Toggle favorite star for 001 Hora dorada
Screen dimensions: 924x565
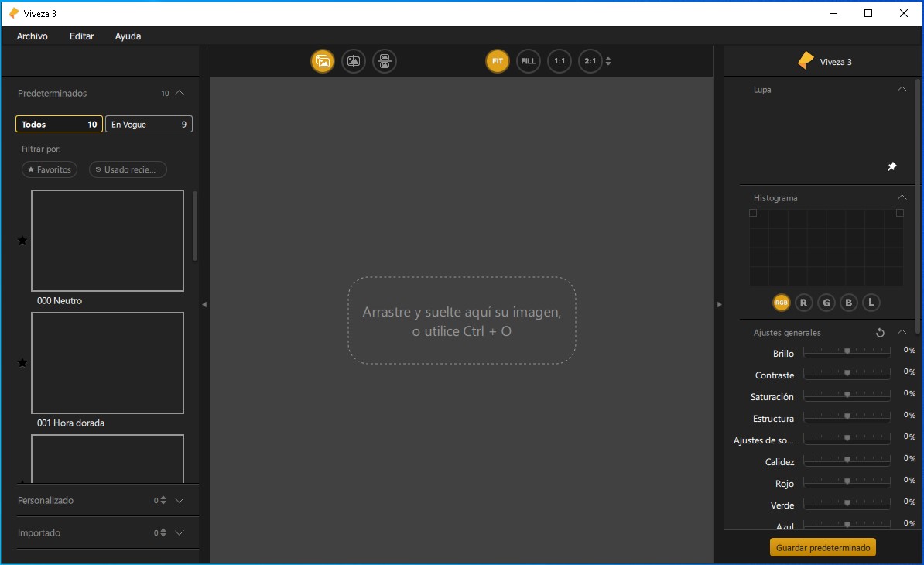pyautogui.click(x=22, y=363)
